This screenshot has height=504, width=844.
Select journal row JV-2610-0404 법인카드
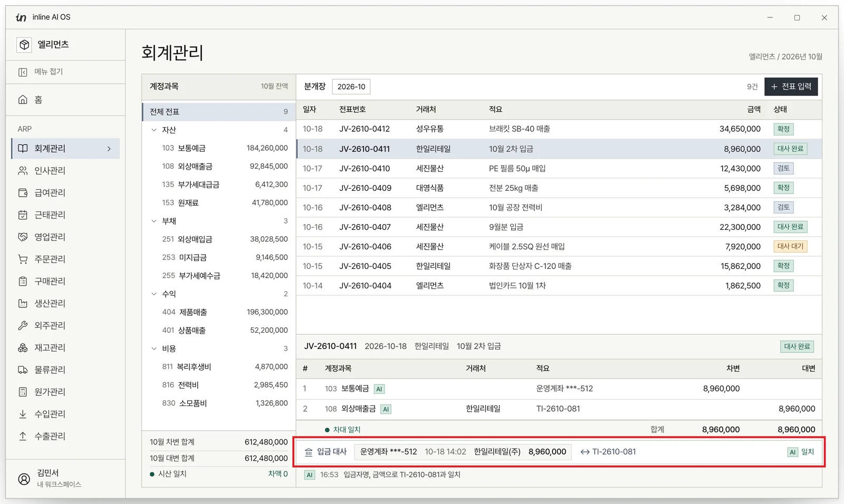click(x=559, y=285)
